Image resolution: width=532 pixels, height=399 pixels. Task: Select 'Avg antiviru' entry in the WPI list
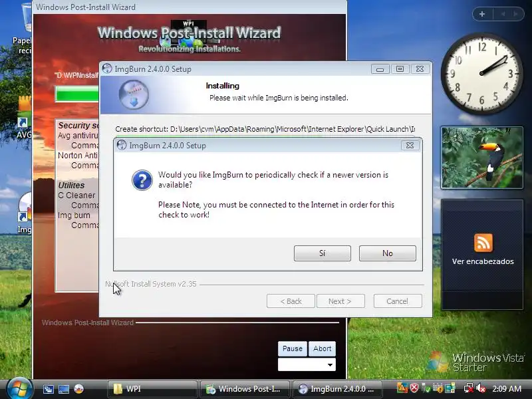coord(78,136)
